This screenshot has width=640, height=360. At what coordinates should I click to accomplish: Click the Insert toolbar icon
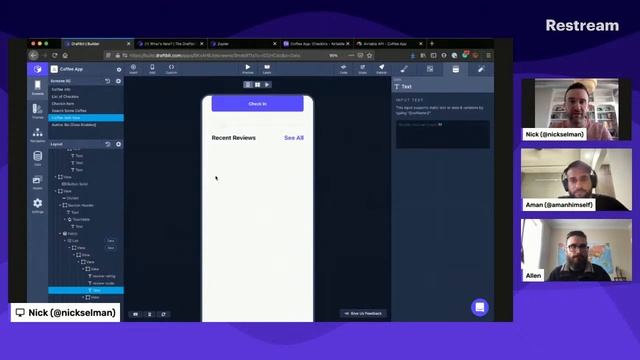click(133, 69)
